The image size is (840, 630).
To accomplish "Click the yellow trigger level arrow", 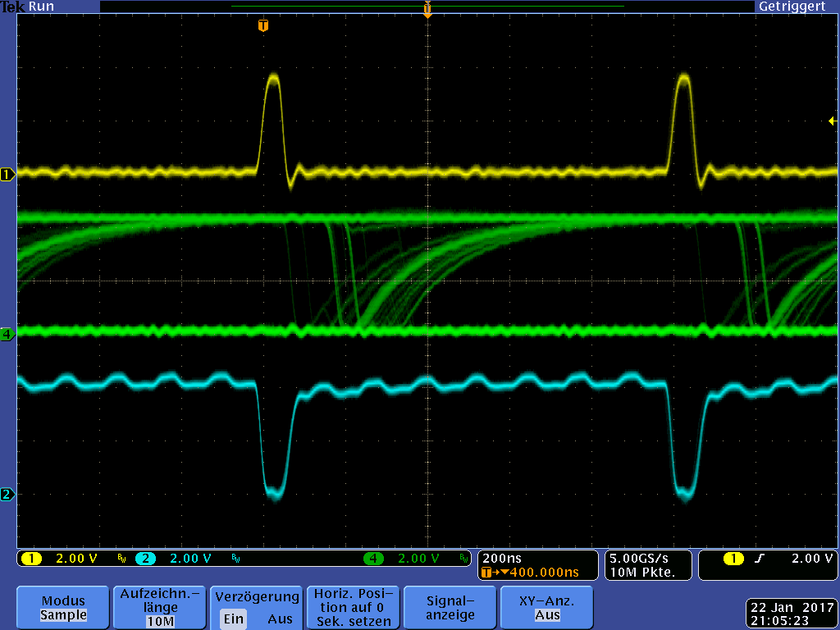I will (x=833, y=121).
